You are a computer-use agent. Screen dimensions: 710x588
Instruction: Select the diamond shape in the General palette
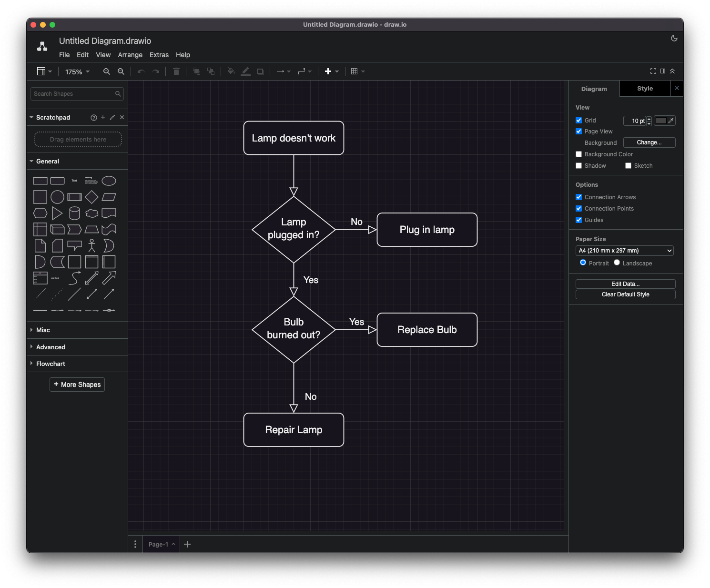pyautogui.click(x=91, y=197)
